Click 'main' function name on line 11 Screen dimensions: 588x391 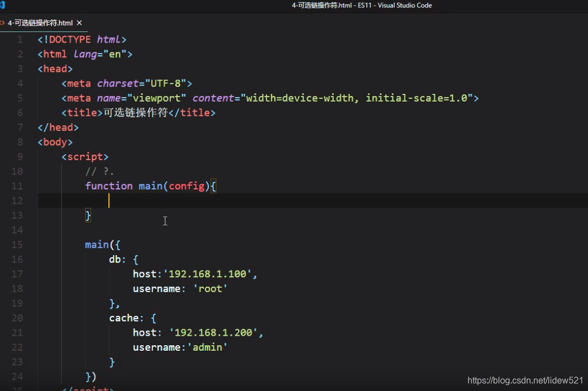point(150,186)
